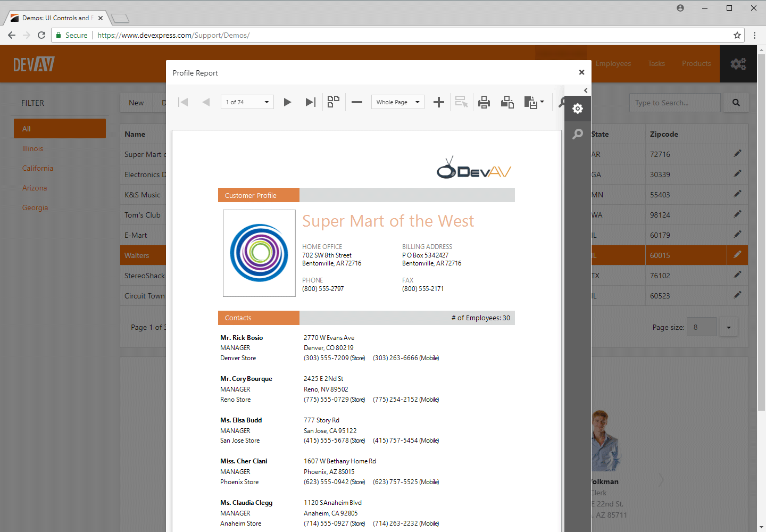766x532 pixels.
Task: Collapse the report side panel
Action: click(586, 90)
